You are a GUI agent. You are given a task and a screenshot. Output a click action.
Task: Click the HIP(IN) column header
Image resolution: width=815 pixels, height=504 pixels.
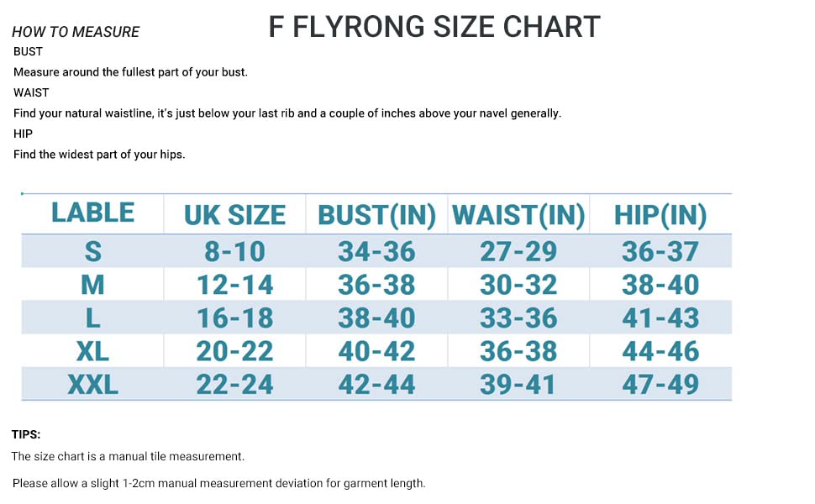pyautogui.click(x=660, y=215)
